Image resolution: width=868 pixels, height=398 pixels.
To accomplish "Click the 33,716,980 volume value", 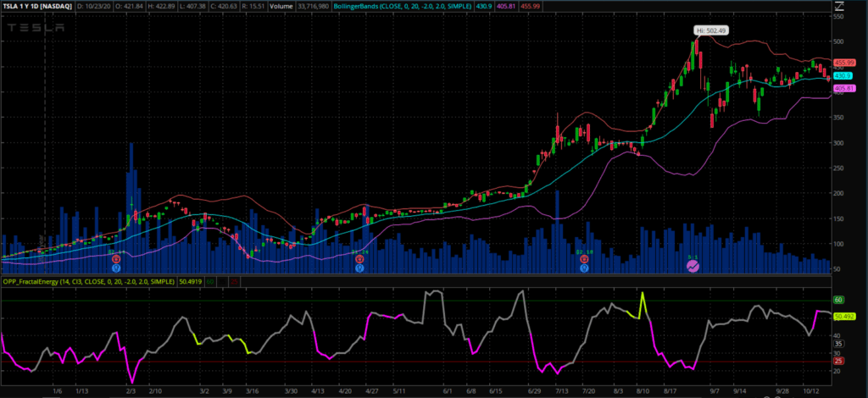I will 314,7.
